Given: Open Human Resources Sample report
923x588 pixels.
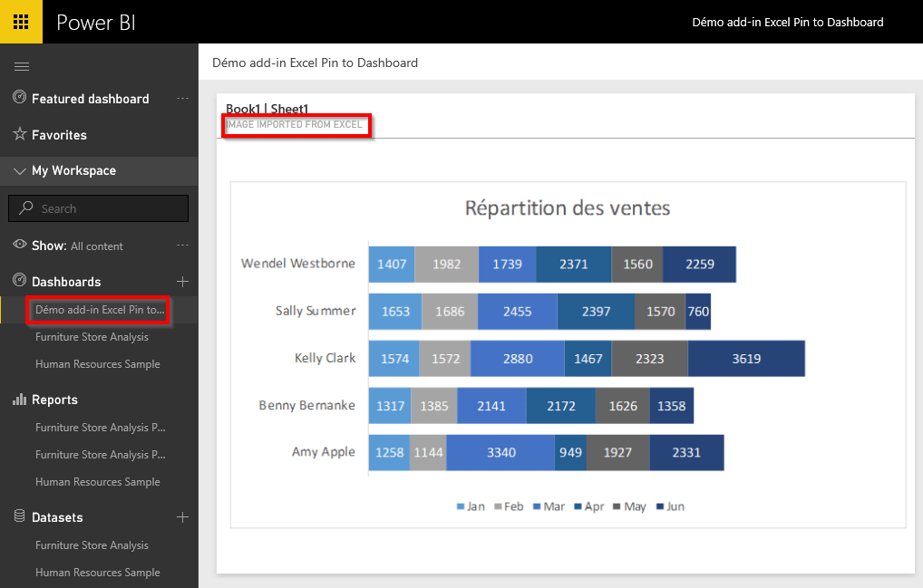Looking at the screenshot, I should 97,482.
